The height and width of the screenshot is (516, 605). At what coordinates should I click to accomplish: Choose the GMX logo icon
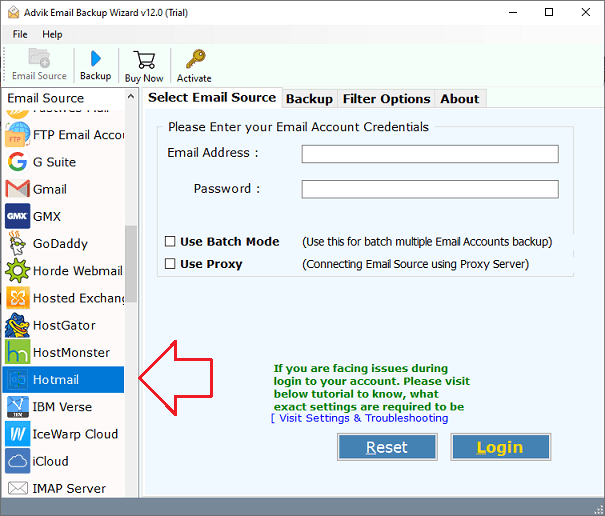[x=17, y=216]
